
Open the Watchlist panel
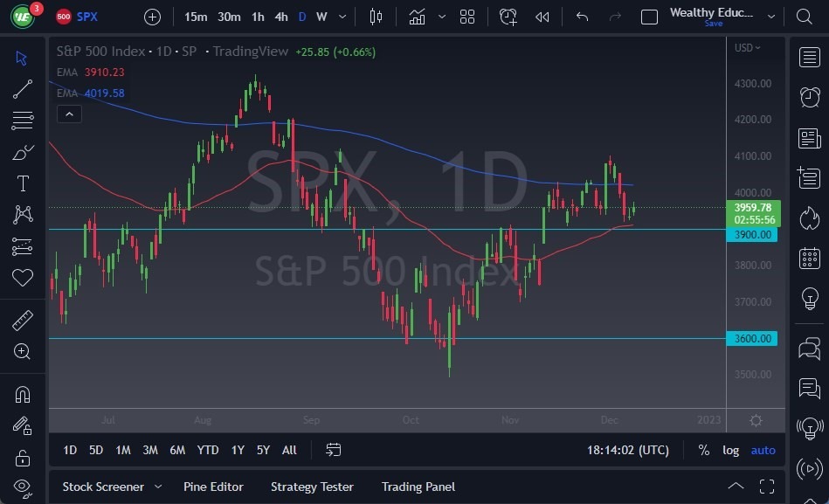point(810,57)
